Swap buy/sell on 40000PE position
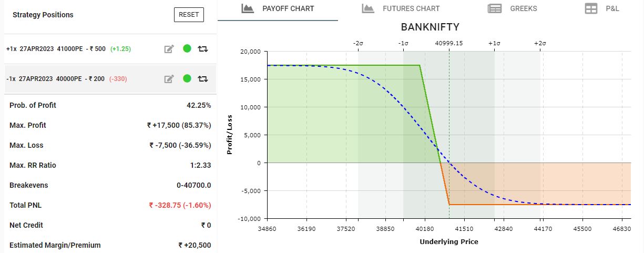Screen dimensions: 644x253 203,79
